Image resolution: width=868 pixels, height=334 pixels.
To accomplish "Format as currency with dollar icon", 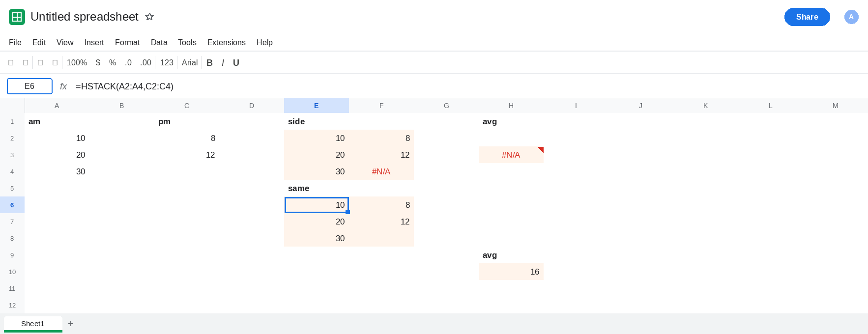I will pyautogui.click(x=98, y=63).
